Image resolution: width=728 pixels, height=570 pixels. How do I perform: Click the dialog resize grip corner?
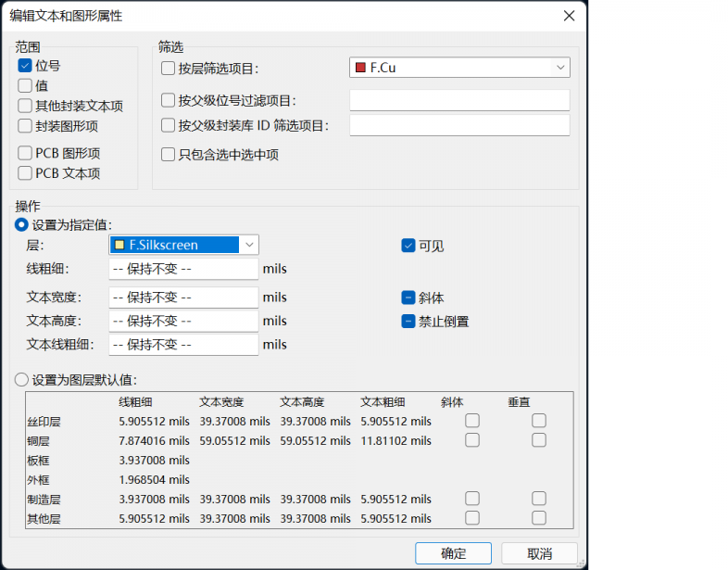pos(581,564)
